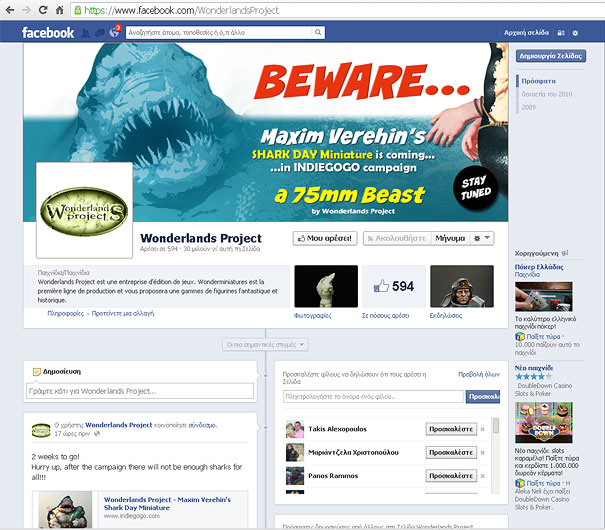Open Wonderlands Project name in post header
This screenshot has width=605, height=530.
click(118, 425)
